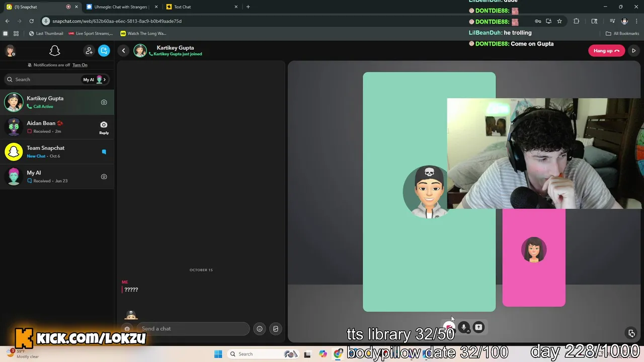Viewport: 644px width, 362px height.
Task: Switch to the Text Chat tab
Action: pyautogui.click(x=201, y=7)
